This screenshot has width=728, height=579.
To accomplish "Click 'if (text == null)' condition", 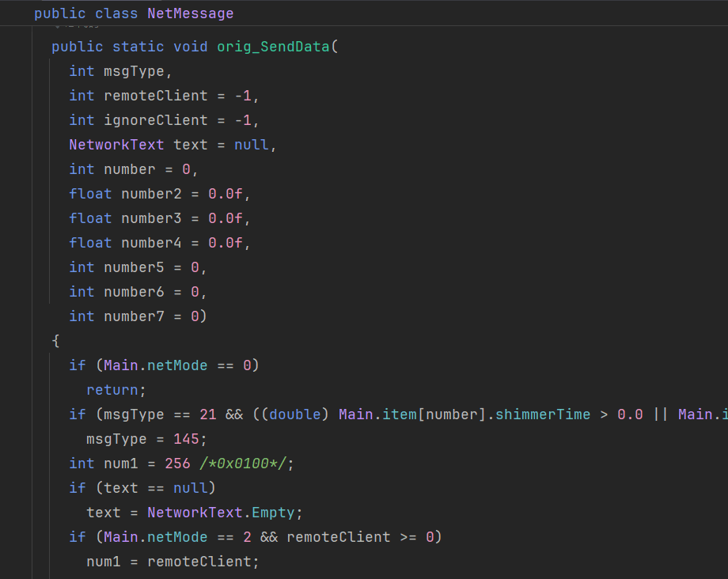I will [142, 488].
